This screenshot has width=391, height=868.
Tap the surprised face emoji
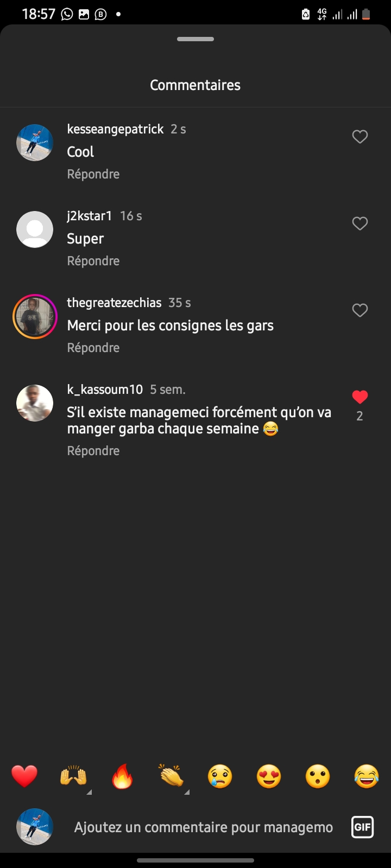click(318, 776)
